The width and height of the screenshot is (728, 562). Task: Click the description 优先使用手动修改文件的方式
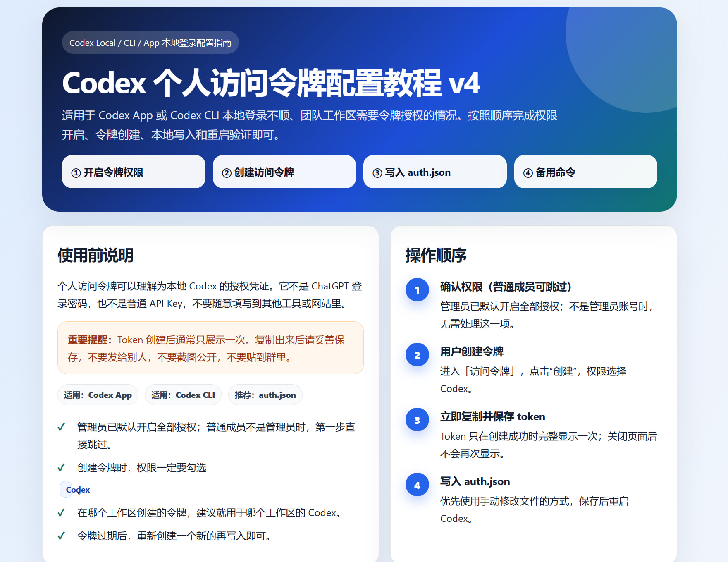535,509
